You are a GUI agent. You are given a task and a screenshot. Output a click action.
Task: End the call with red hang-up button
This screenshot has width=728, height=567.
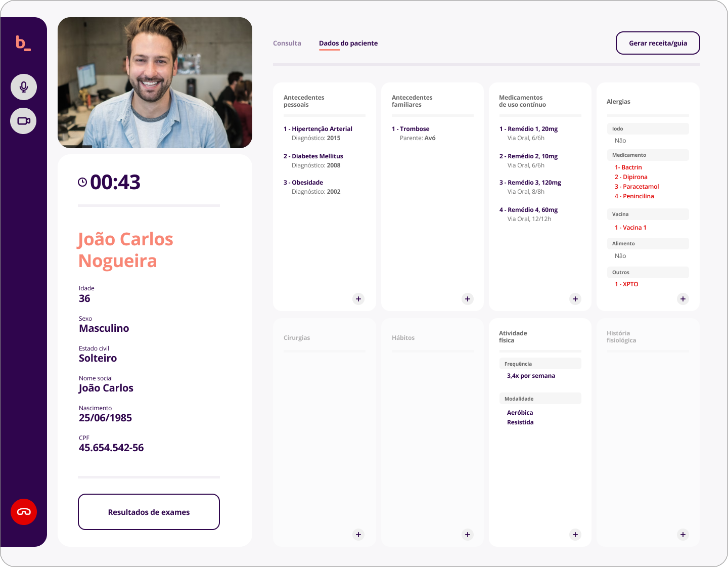coord(24,512)
